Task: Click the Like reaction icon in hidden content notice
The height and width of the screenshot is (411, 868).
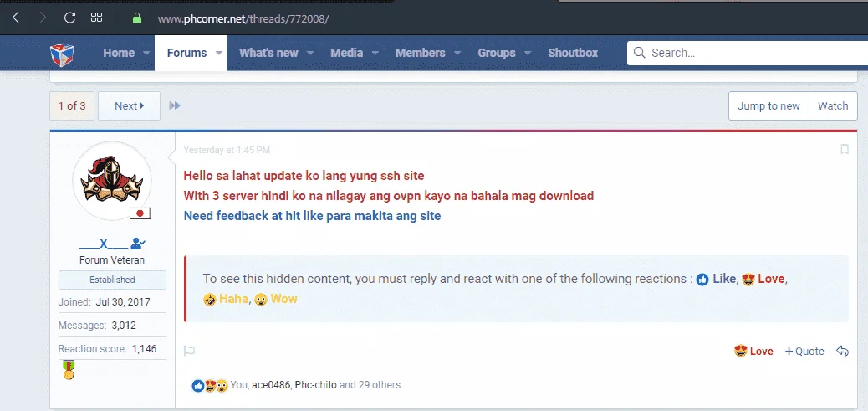Action: point(702,280)
